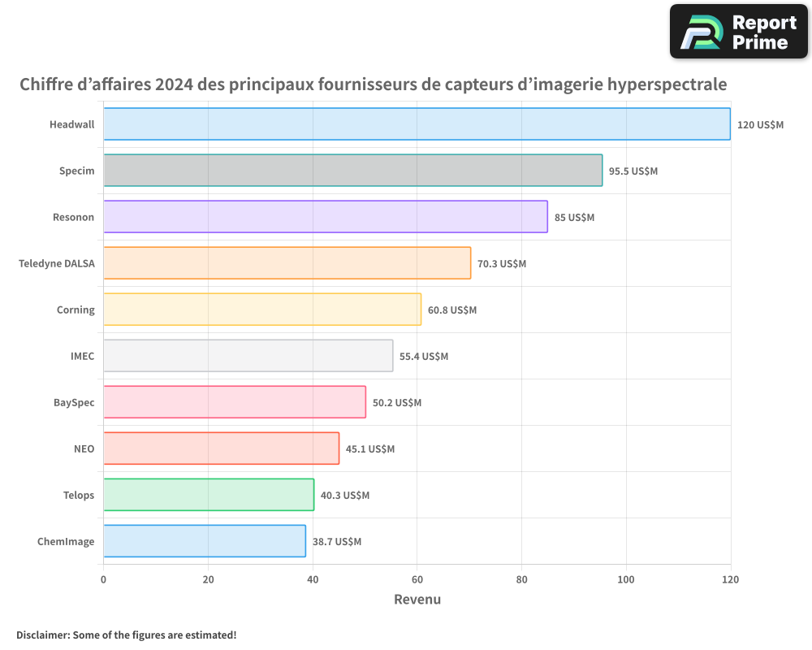Select the gray Specim bar
This screenshot has height=650, width=812.
352,171
